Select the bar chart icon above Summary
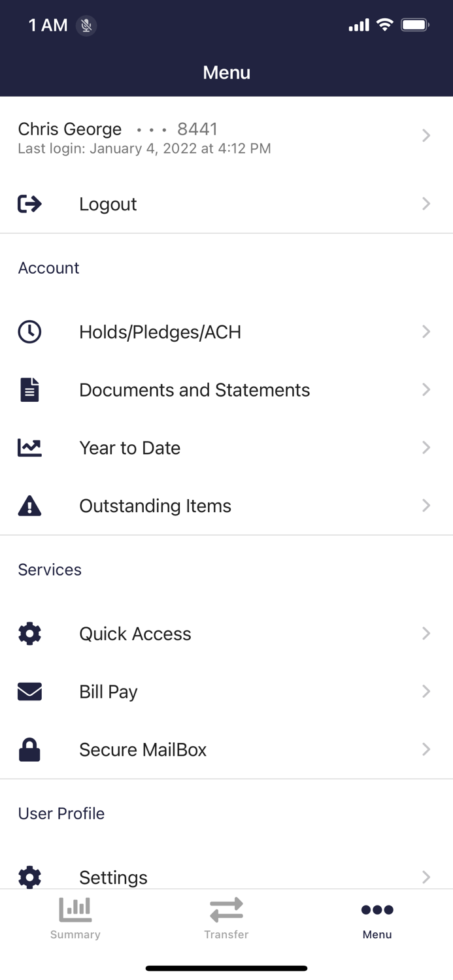 click(75, 909)
